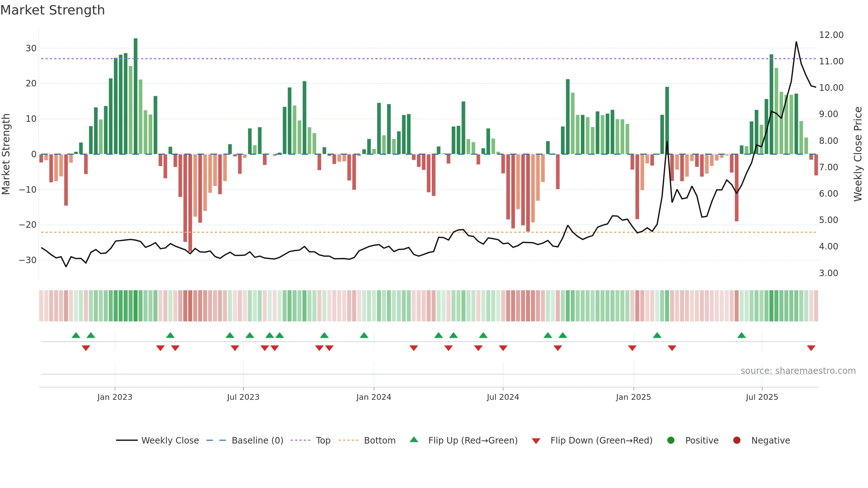The height and width of the screenshot is (488, 868).
Task: Click the red flip-down marker at Jul 2024
Action: point(503,348)
